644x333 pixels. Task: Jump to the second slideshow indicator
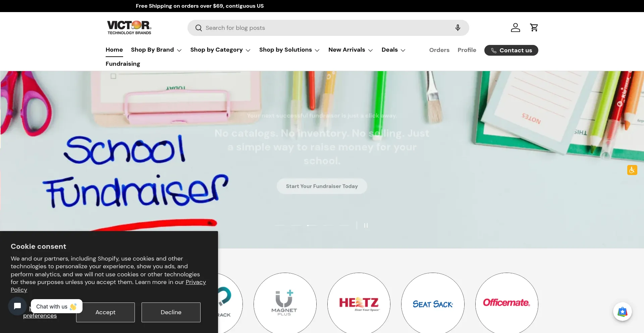pos(296,225)
